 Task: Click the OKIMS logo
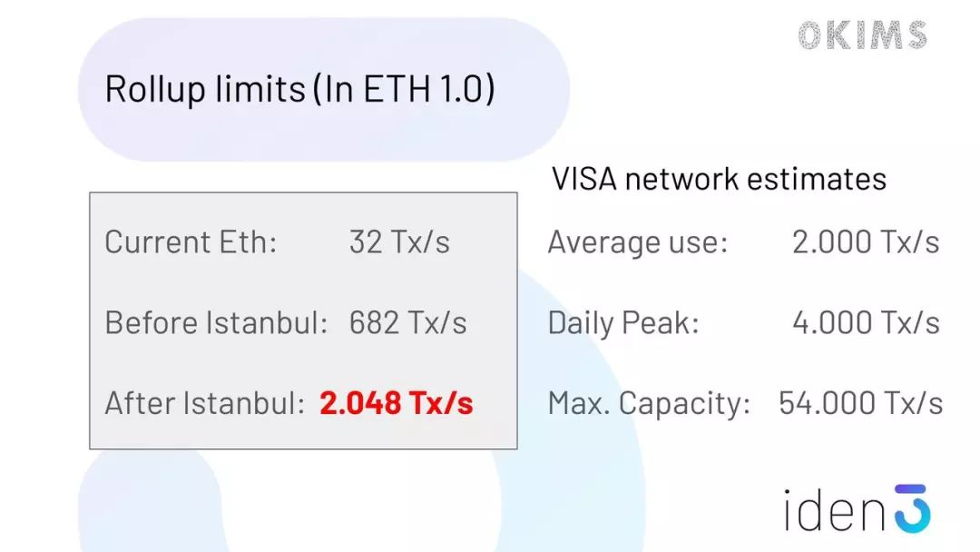[863, 35]
